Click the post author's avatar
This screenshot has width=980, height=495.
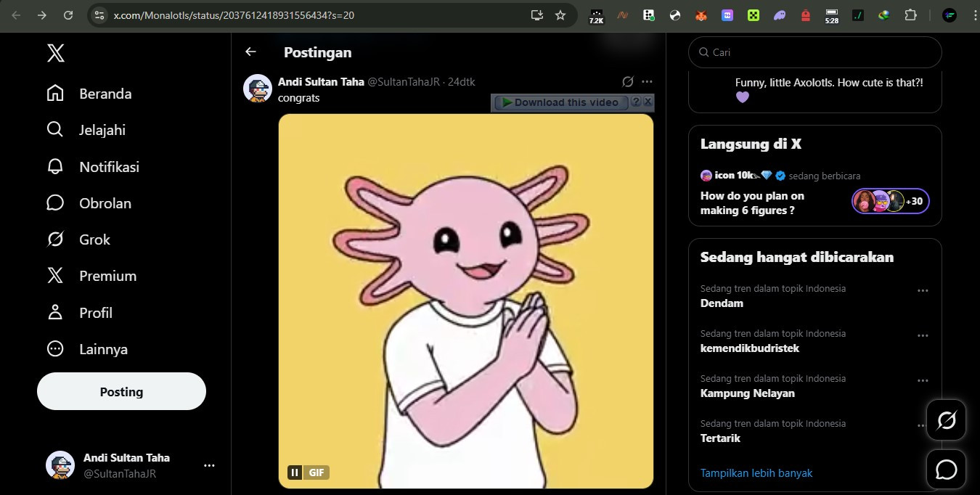coord(258,89)
